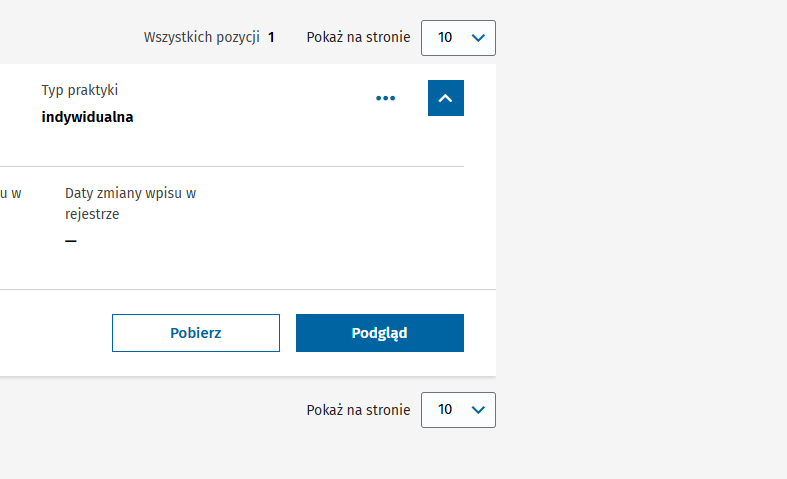Click the truncated 'u w' column label
The image size is (787, 479).
click(x=10, y=193)
